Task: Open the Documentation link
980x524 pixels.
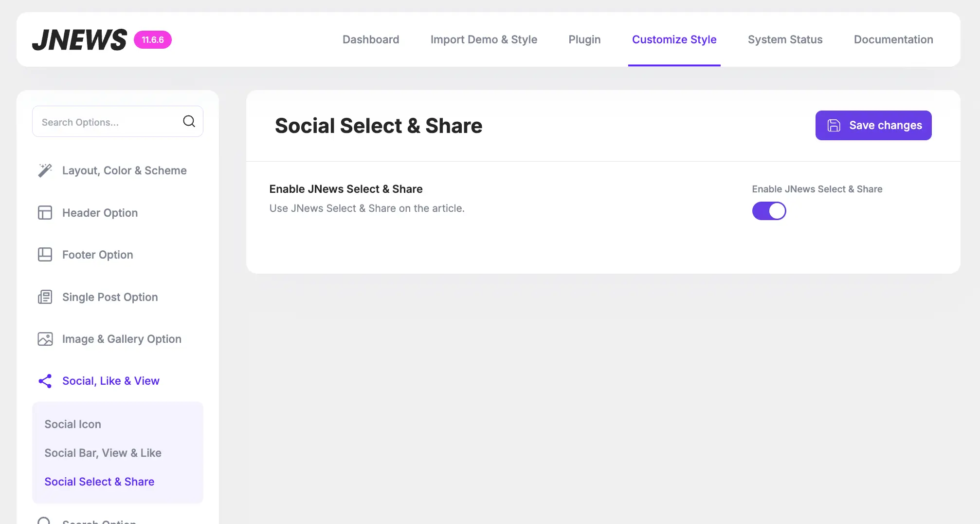Action: point(893,39)
